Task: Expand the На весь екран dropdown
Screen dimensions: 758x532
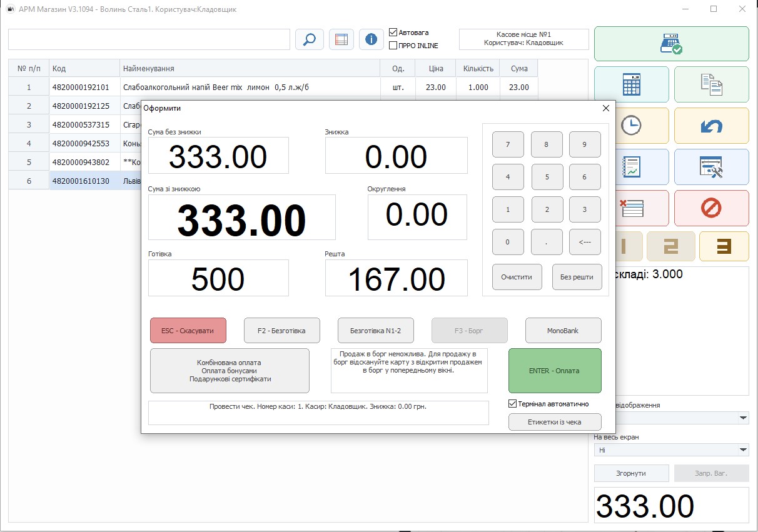Action: coord(743,450)
